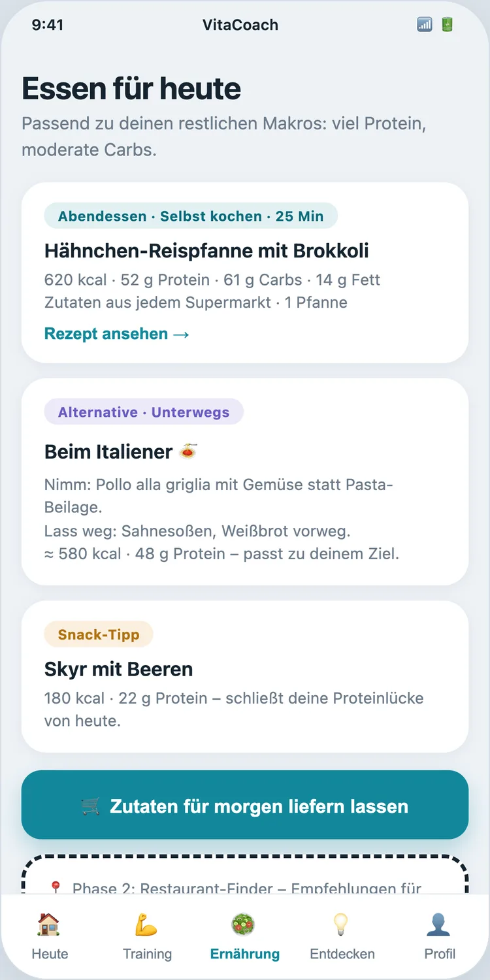Tap the house icon for Heute
This screenshot has width=490, height=980.
50,924
